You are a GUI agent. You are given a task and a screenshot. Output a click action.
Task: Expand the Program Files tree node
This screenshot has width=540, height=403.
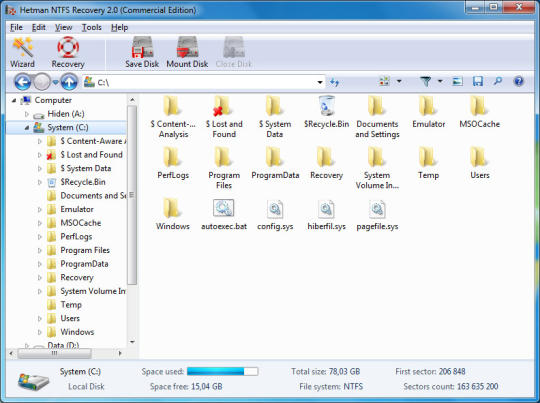click(40, 250)
